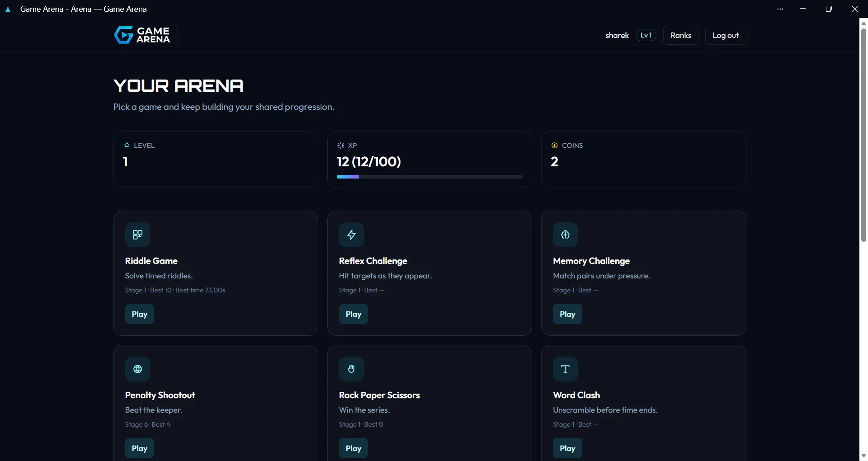Play Penalty Shootout
The width and height of the screenshot is (868, 461).
pyautogui.click(x=139, y=448)
